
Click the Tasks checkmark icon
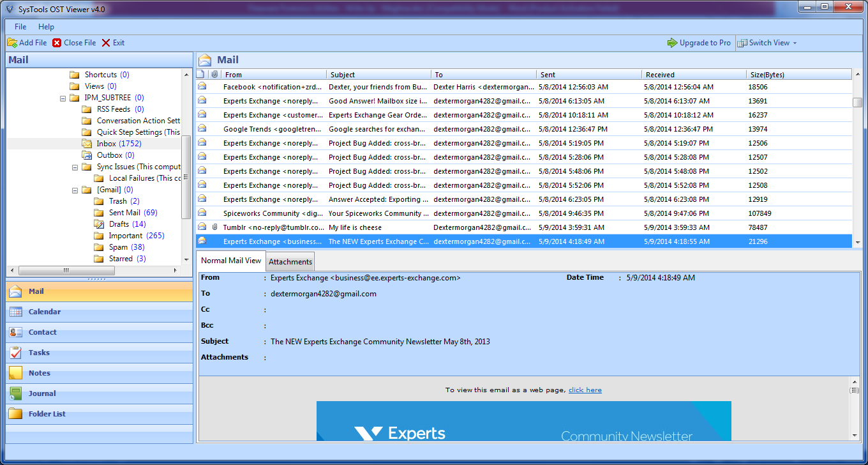point(16,353)
